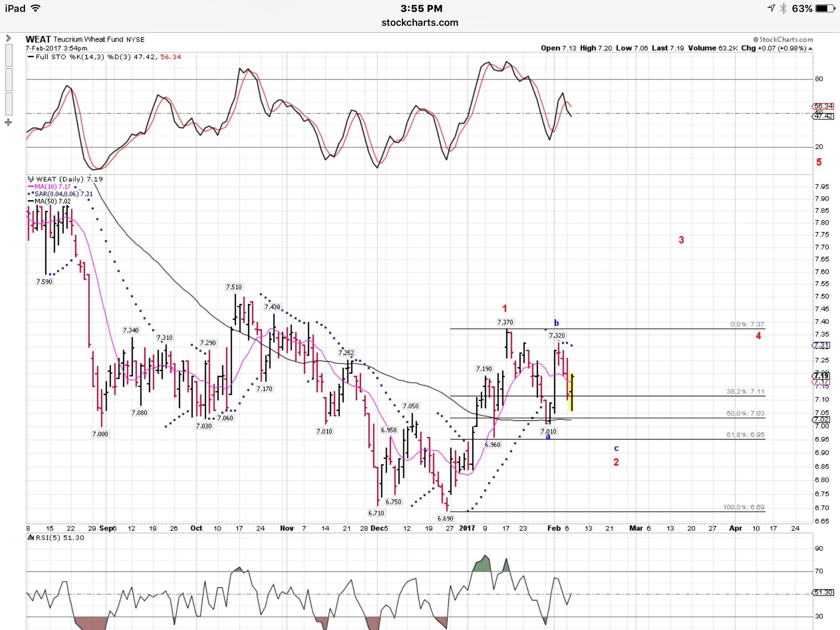Viewport: 840px width, 630px height.
Task: Tap the battery indicator icon
Action: [x=826, y=9]
